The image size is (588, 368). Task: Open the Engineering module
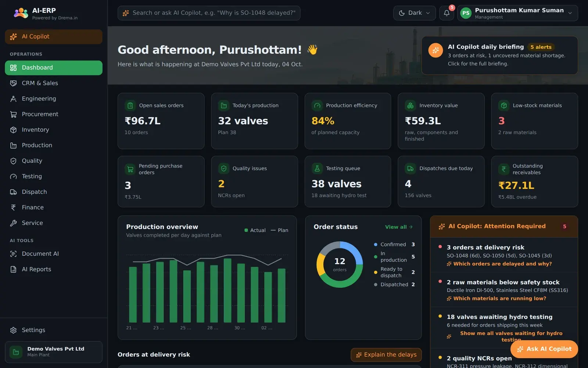coord(54,99)
